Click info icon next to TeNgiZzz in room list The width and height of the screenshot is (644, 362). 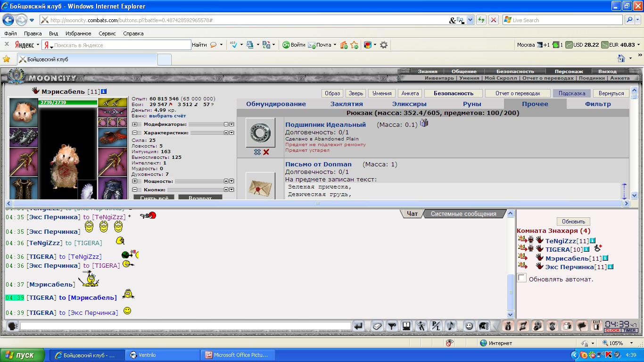click(x=593, y=241)
